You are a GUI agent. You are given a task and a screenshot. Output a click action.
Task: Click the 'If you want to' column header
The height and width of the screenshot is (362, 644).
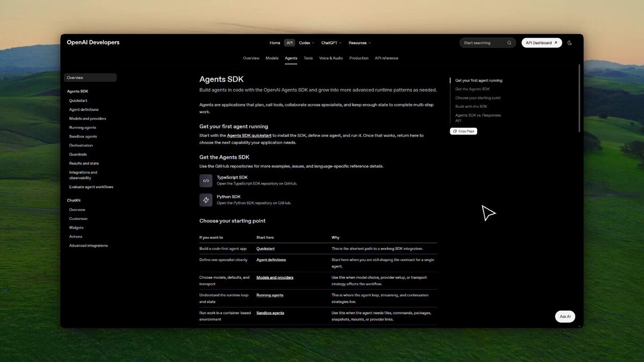(211, 238)
